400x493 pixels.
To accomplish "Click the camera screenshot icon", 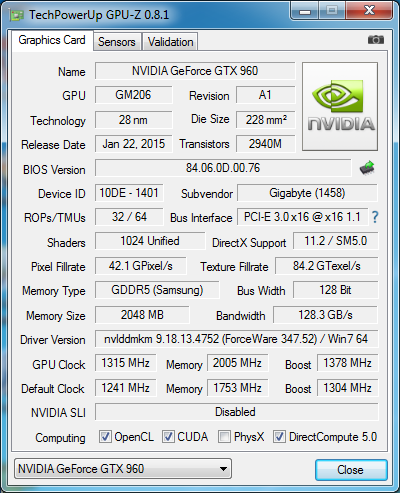I will (x=376, y=40).
